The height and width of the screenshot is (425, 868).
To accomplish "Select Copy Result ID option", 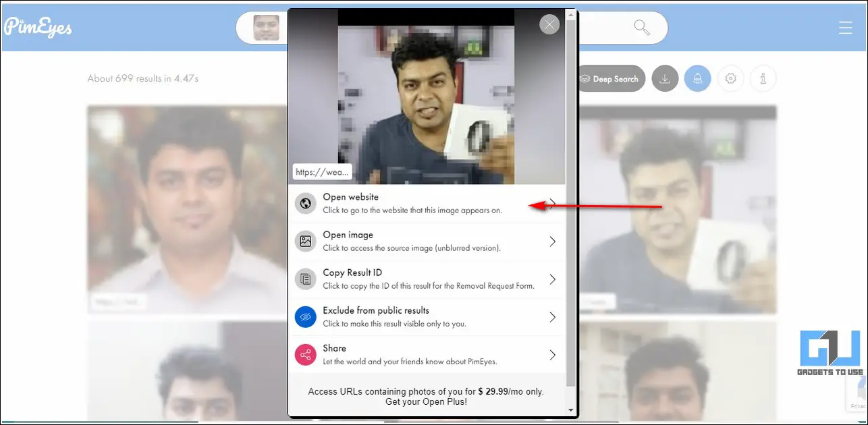I will (427, 279).
